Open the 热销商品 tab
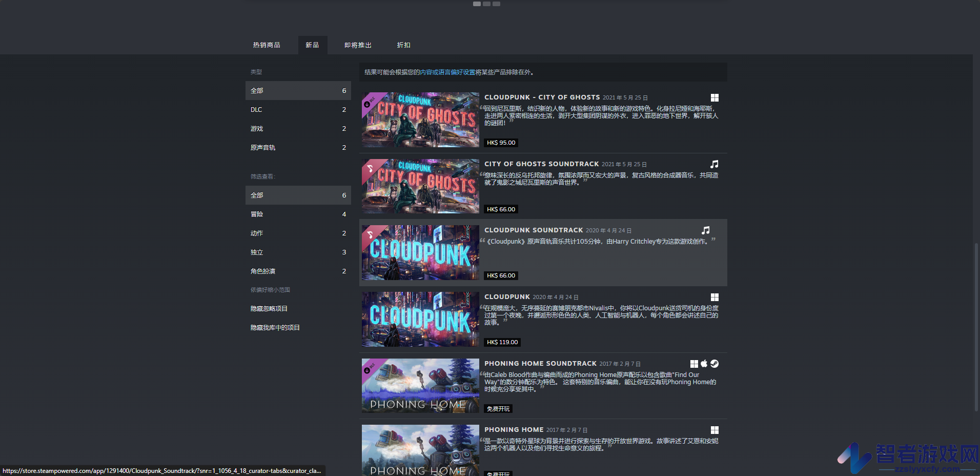 pyautogui.click(x=267, y=45)
